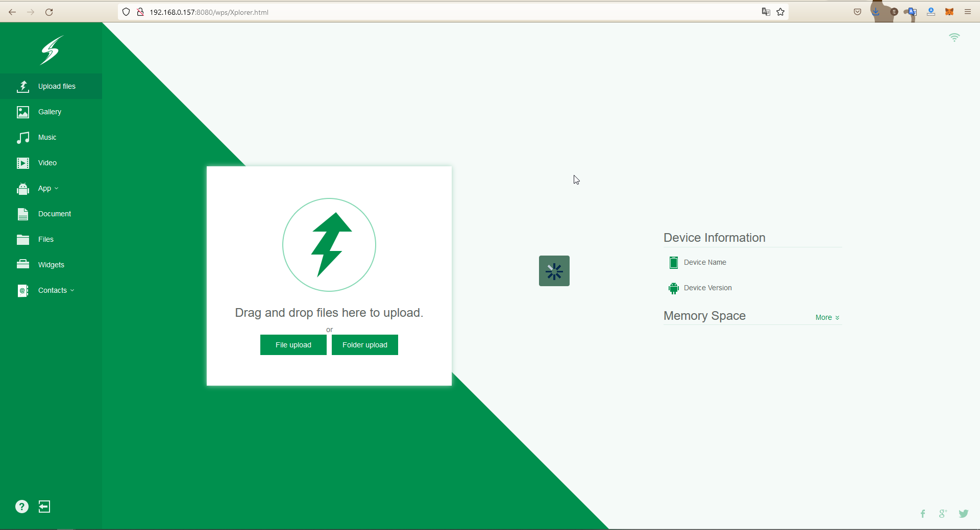Image resolution: width=980 pixels, height=530 pixels.
Task: Open the Facebook link icon
Action: click(x=923, y=514)
